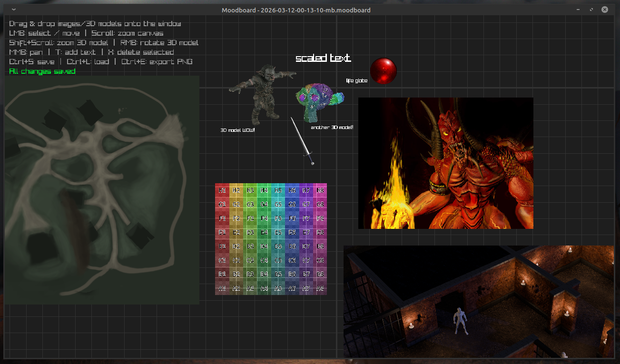620x364 pixels.
Task: Click the cyan F5 grid cell
Action: tap(278, 218)
